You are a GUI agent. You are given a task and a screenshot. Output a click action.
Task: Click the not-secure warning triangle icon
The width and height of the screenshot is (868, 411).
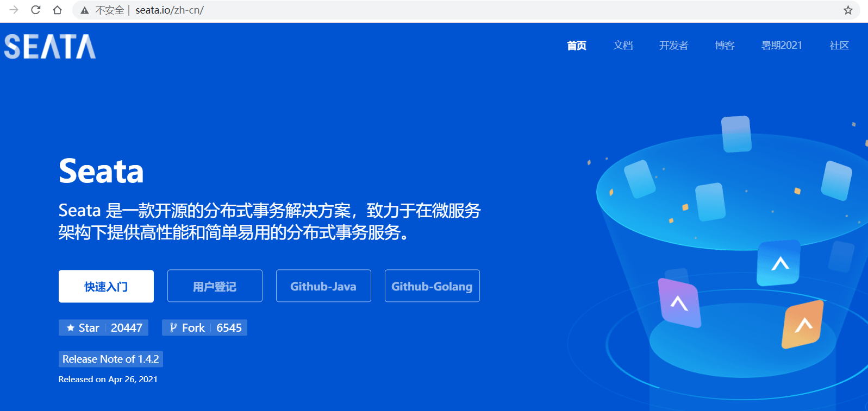tap(85, 10)
